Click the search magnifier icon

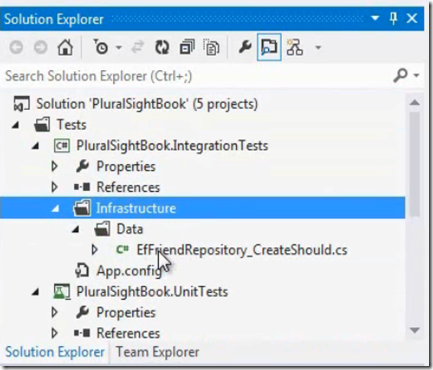pos(400,76)
